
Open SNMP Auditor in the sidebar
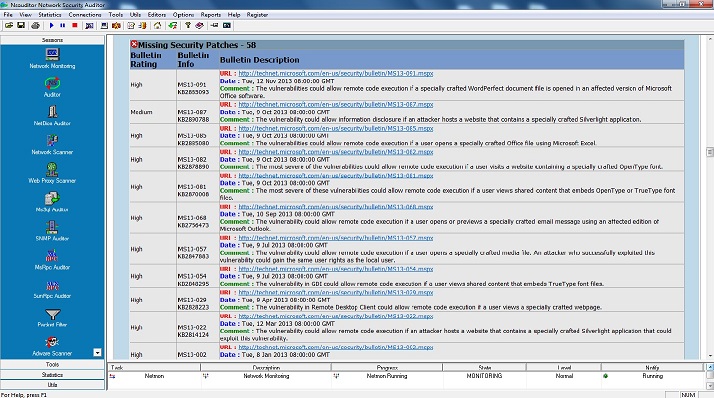52,231
